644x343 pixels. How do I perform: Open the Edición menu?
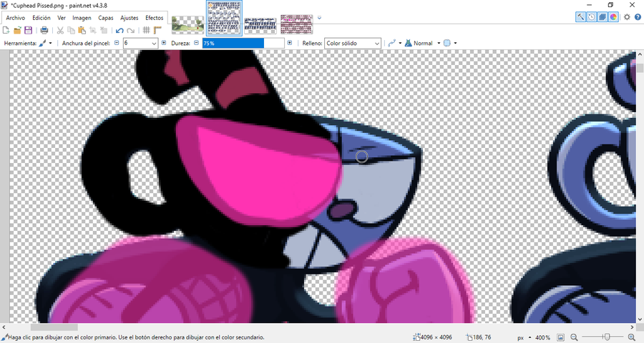click(42, 18)
